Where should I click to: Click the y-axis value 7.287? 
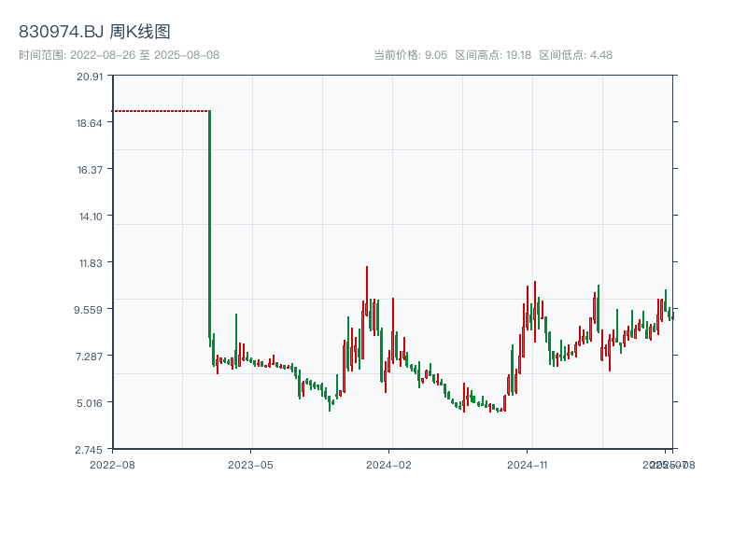(89, 357)
